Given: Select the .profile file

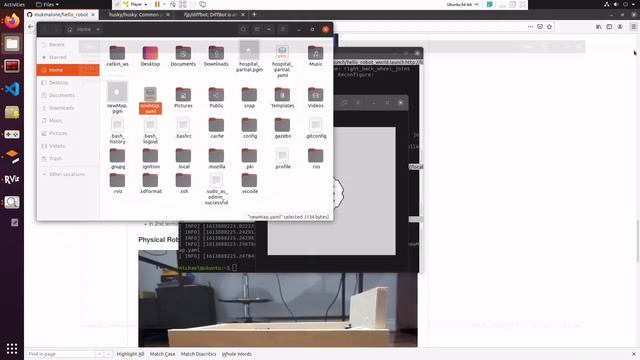Looking at the screenshot, I should (282, 159).
